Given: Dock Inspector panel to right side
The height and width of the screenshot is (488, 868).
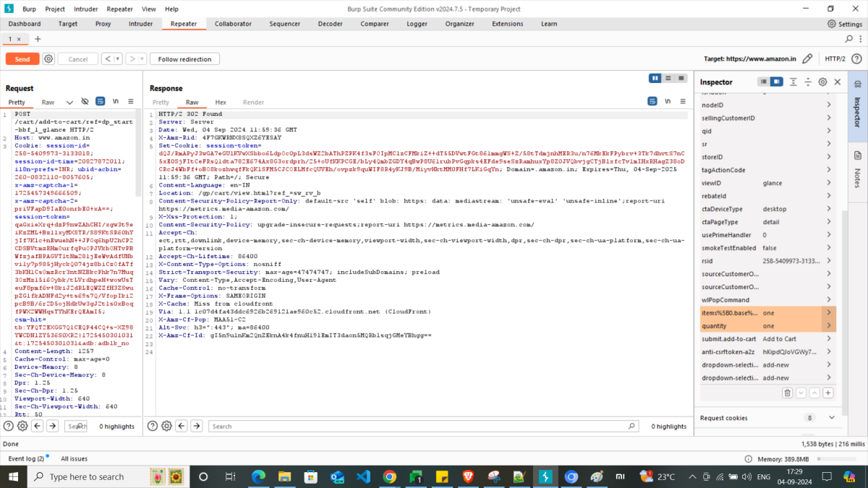Looking at the screenshot, I should (776, 82).
